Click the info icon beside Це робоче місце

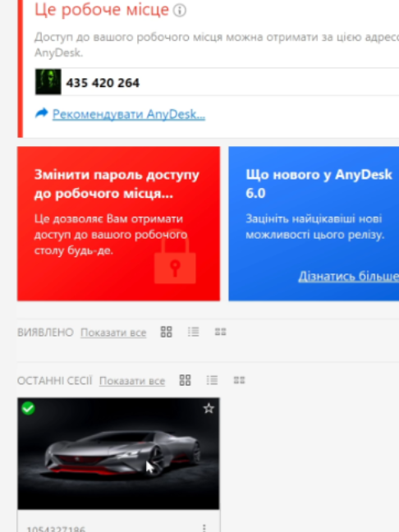(180, 10)
